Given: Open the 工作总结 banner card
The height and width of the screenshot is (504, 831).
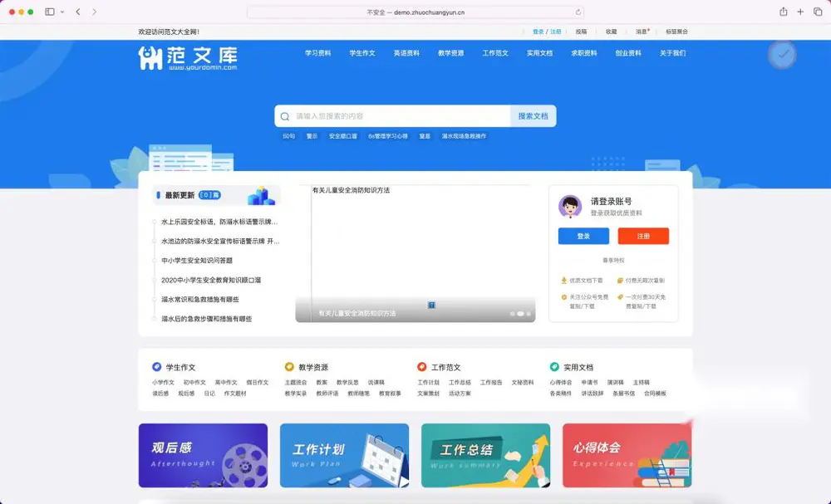Looking at the screenshot, I should [x=485, y=455].
